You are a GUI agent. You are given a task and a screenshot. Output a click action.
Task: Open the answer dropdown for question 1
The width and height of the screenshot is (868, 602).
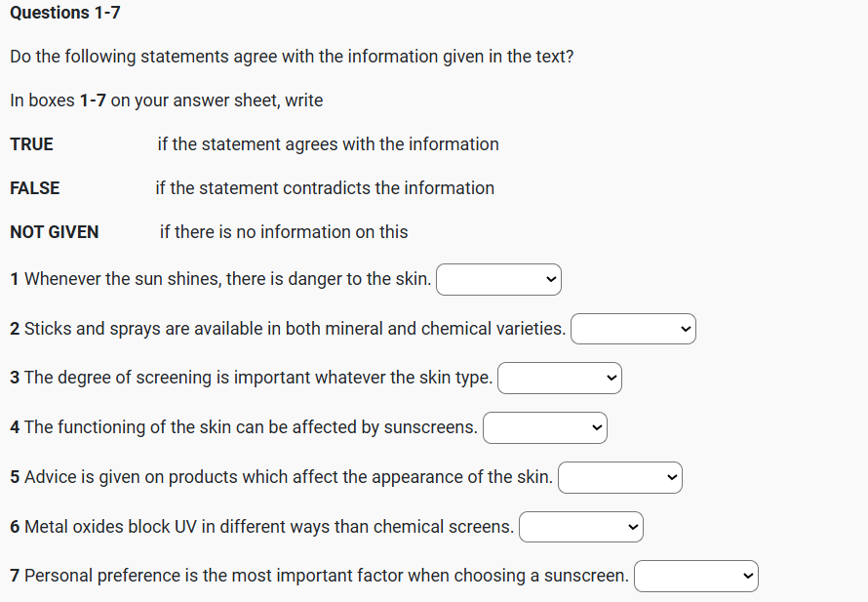pyautogui.click(x=498, y=280)
